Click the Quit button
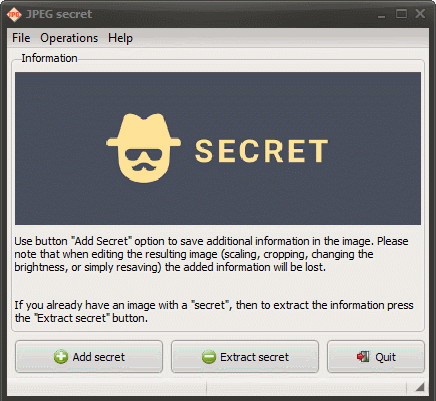This screenshot has height=401, width=436. coord(376,357)
